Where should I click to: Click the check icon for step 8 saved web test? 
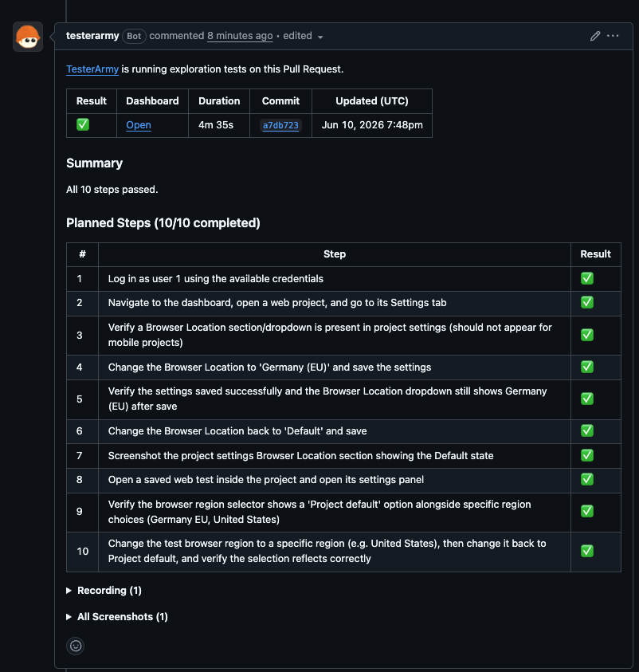(586, 479)
